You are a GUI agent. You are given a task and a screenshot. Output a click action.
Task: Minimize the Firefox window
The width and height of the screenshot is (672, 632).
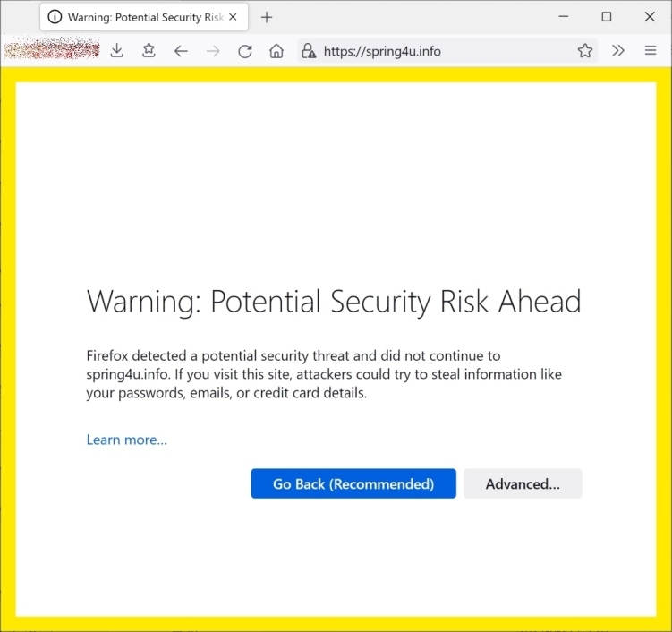point(564,17)
